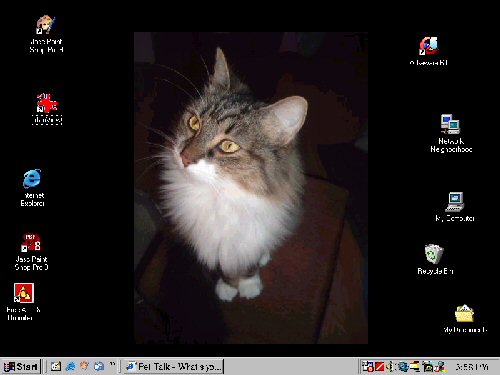Launch Internet Explorer from Quick Launch
Viewport: 500px width, 375px height.
pyautogui.click(x=70, y=366)
